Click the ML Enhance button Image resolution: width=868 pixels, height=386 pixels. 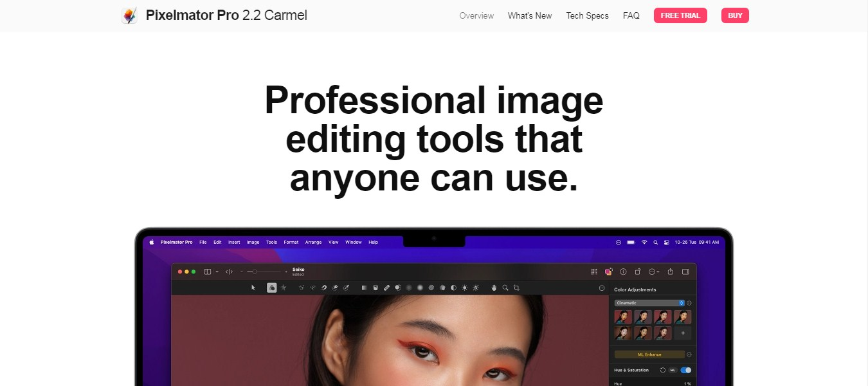649,354
